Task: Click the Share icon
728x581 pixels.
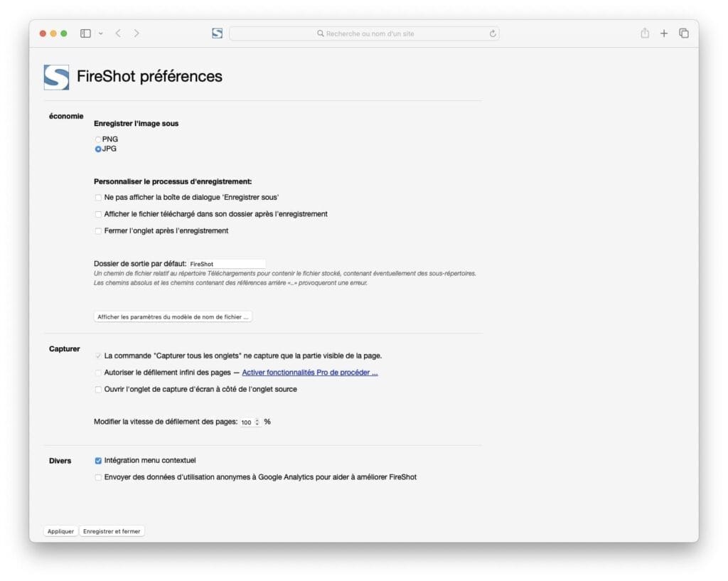Action: [x=644, y=33]
